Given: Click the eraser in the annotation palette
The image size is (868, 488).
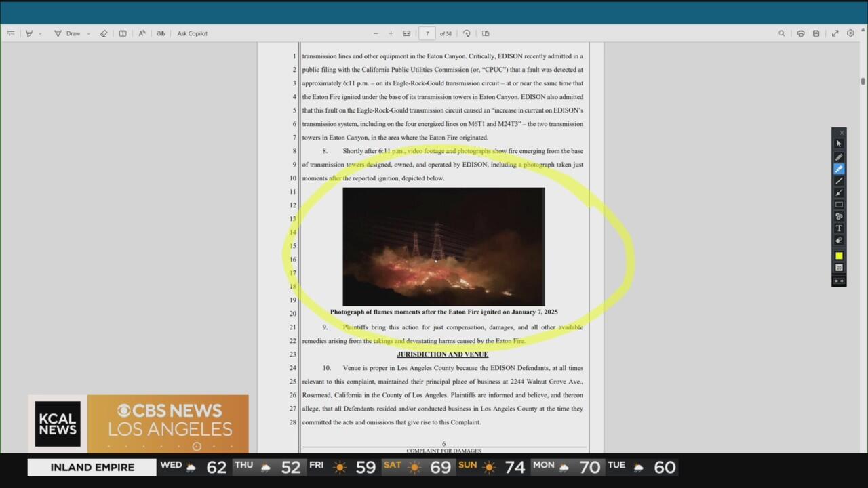Looking at the screenshot, I should (x=839, y=240).
